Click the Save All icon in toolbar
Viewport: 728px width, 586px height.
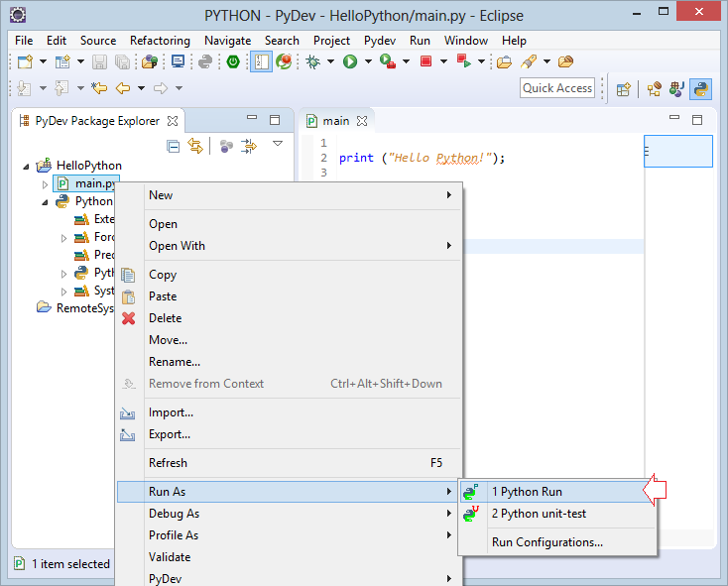(x=122, y=61)
